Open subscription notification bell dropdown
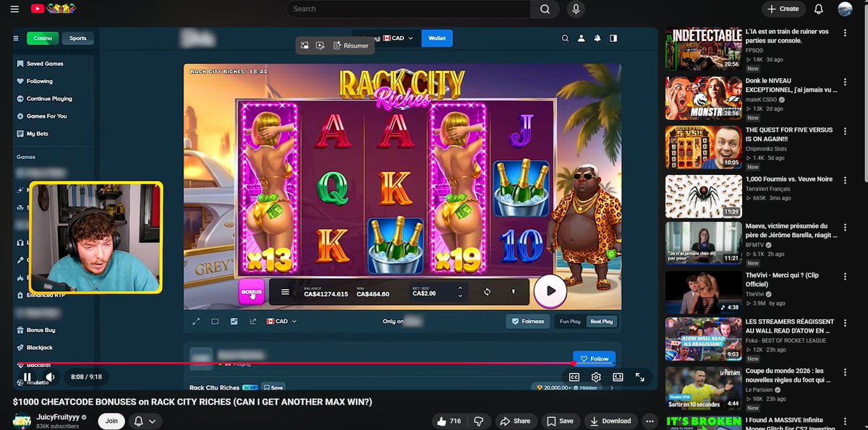Screen dimensions: 868x430 145,421
